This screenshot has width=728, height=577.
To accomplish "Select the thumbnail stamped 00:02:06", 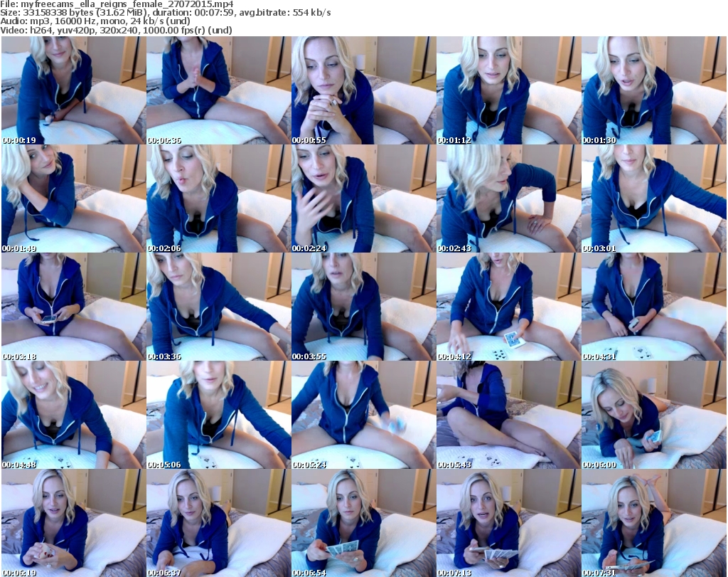I will 219,198.
